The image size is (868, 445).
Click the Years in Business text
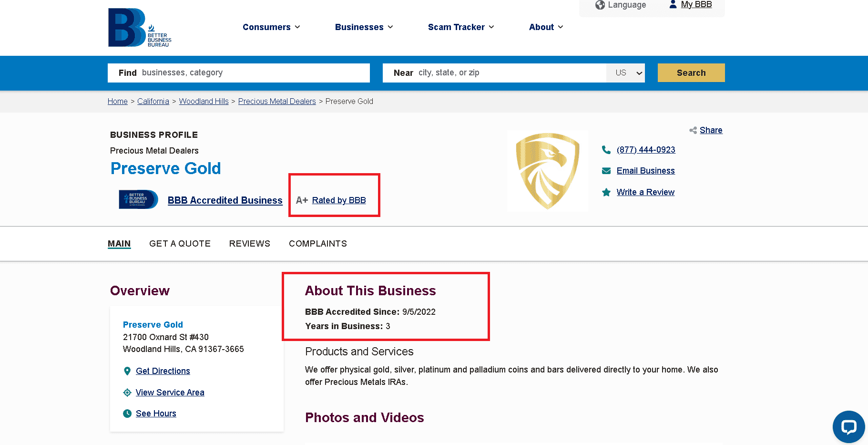[x=347, y=326]
